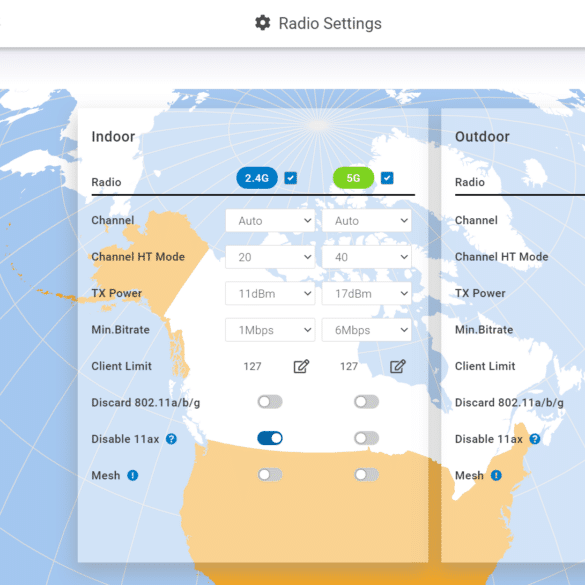Click the blue 2.4G radio badge
Viewport: 585px width, 585px height.
pyautogui.click(x=257, y=178)
